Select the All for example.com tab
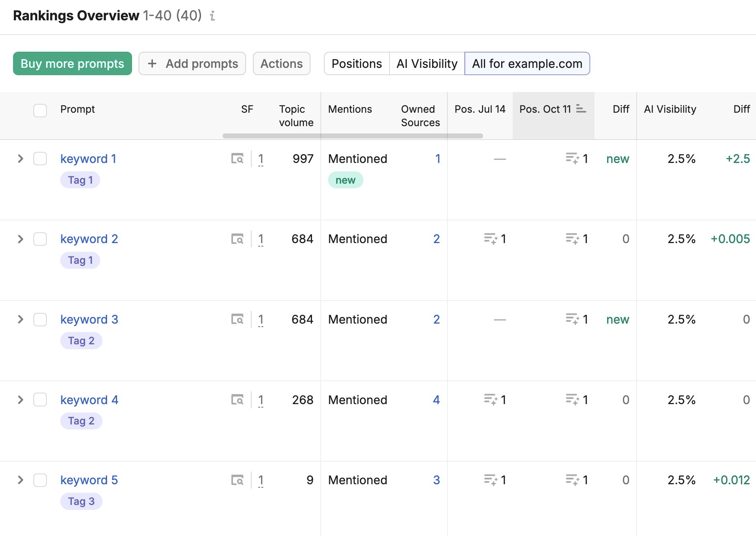The height and width of the screenshot is (536, 756). coord(527,64)
